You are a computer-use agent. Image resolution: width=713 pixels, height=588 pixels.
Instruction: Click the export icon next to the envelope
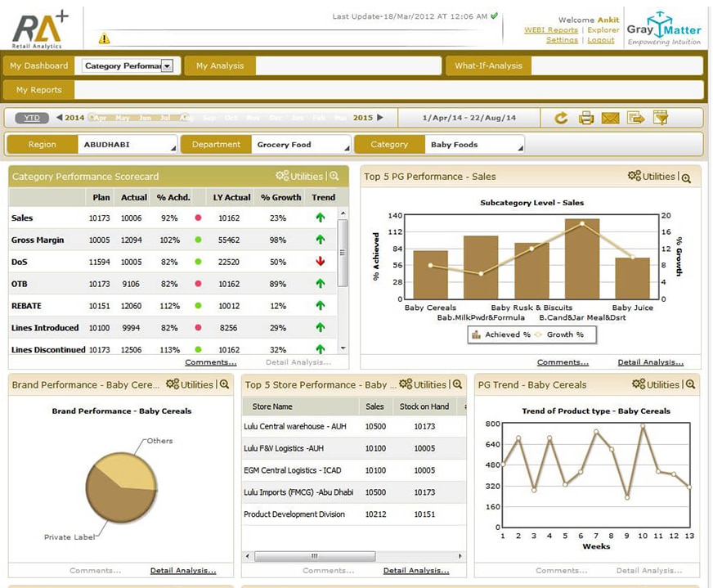coord(635,118)
